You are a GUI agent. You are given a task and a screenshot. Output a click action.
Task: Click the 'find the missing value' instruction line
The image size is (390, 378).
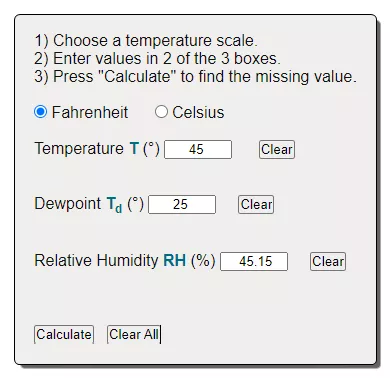[196, 77]
